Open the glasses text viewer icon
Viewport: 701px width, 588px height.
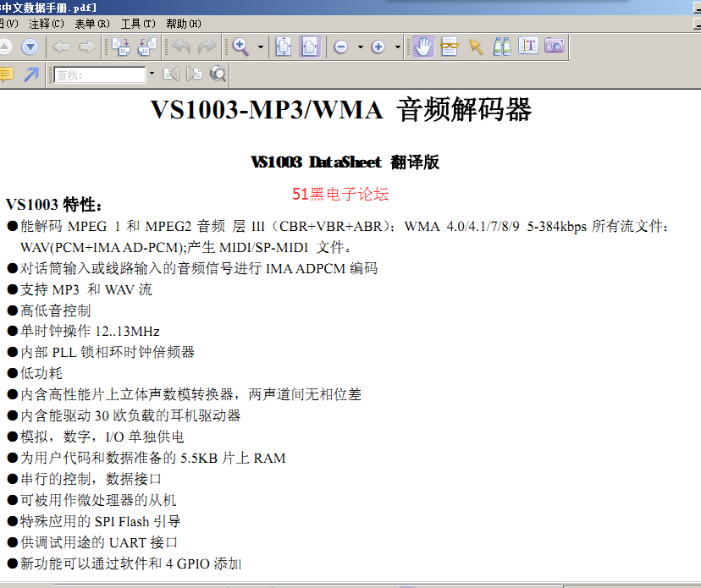coord(450,47)
